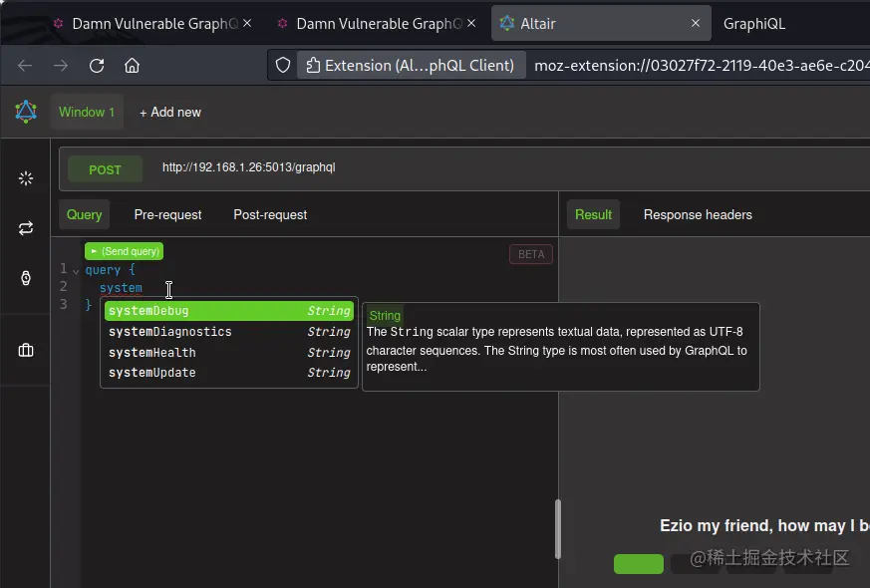Switch to first Damn Vulnerable GraphQL tab
The image size is (870, 588).
click(154, 23)
